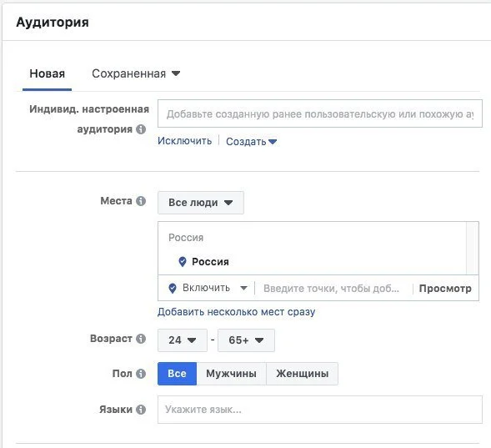
Task: Click the locations list scrollbar
Action: tap(472, 248)
